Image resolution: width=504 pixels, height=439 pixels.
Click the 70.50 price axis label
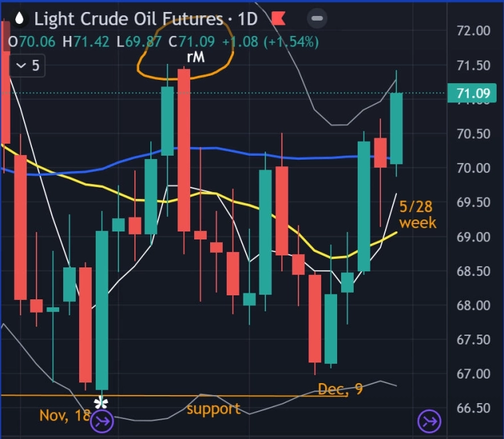(x=473, y=134)
